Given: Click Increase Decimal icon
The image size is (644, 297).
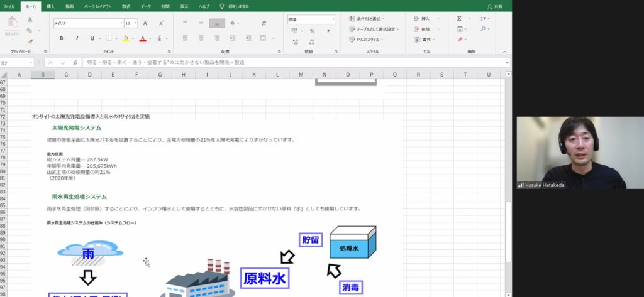Looking at the screenshot, I should [x=296, y=41].
